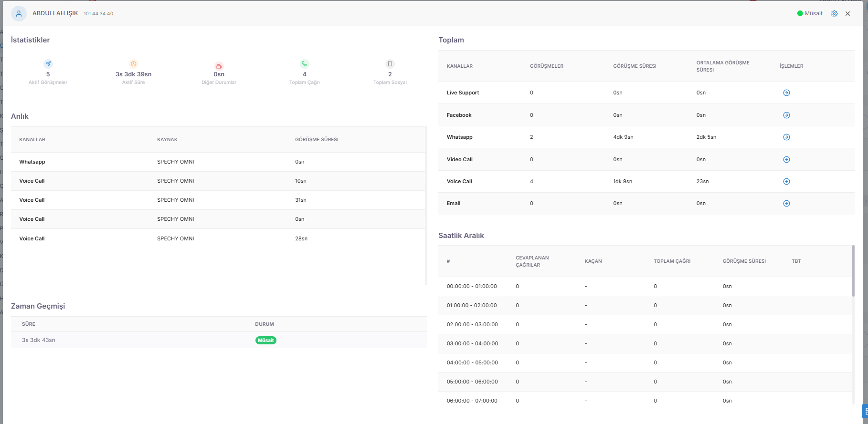Click the KANALLAR header in Anlık table

(x=32, y=140)
